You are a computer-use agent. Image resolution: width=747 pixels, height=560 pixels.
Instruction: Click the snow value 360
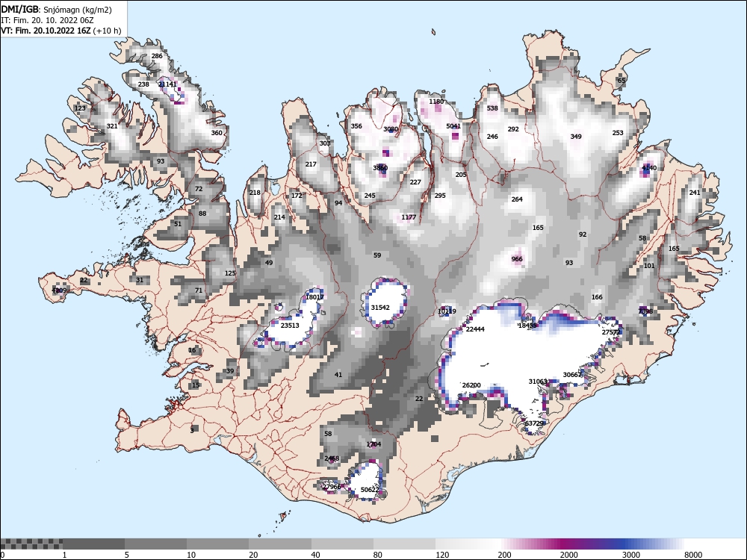pos(217,133)
